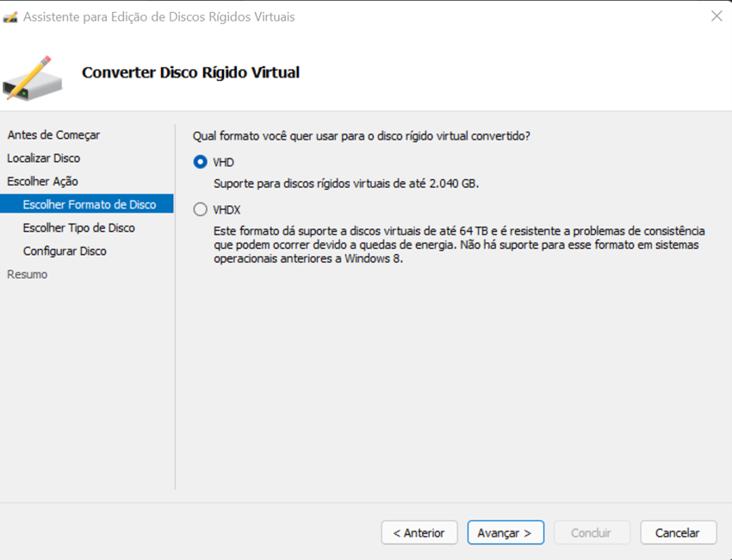Viewport: 732px width, 560px height.
Task: Select Escolher Ação in the sidebar
Action: click(x=42, y=182)
